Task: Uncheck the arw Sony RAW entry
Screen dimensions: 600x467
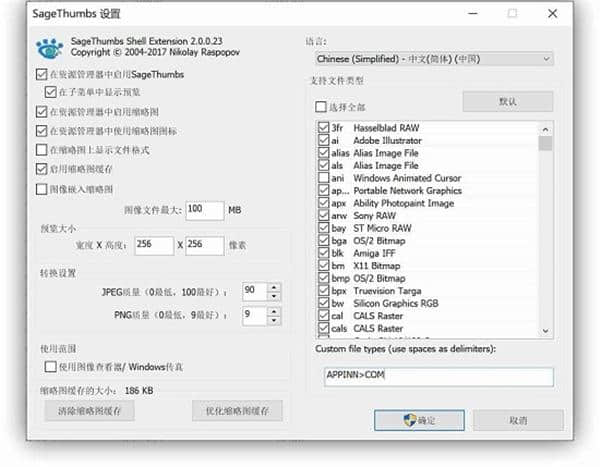Action: click(324, 216)
